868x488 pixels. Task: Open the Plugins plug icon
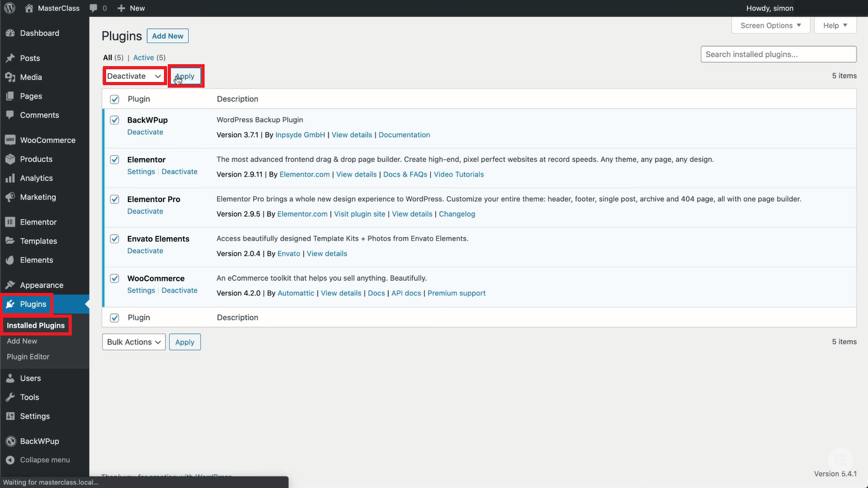(10, 304)
